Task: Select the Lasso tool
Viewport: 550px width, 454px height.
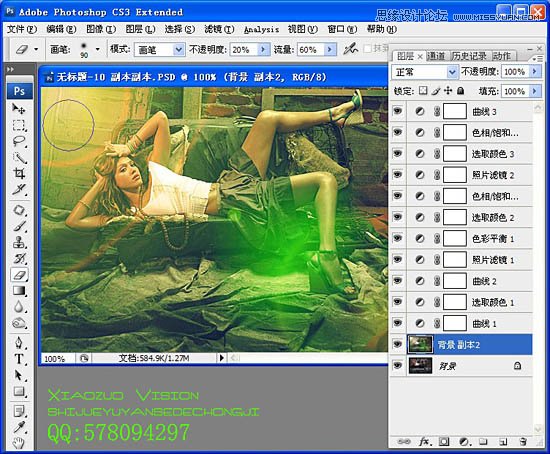Action: tap(18, 141)
